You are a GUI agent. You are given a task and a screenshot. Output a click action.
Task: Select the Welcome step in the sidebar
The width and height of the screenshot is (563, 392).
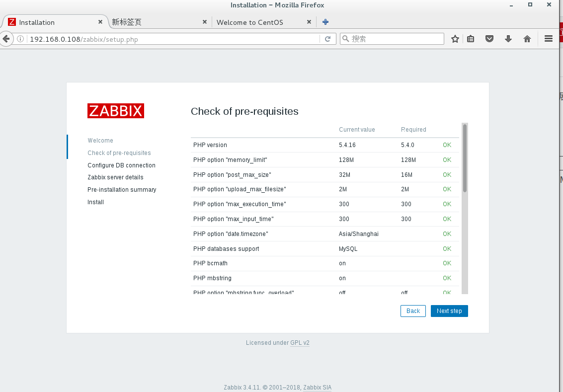point(100,141)
